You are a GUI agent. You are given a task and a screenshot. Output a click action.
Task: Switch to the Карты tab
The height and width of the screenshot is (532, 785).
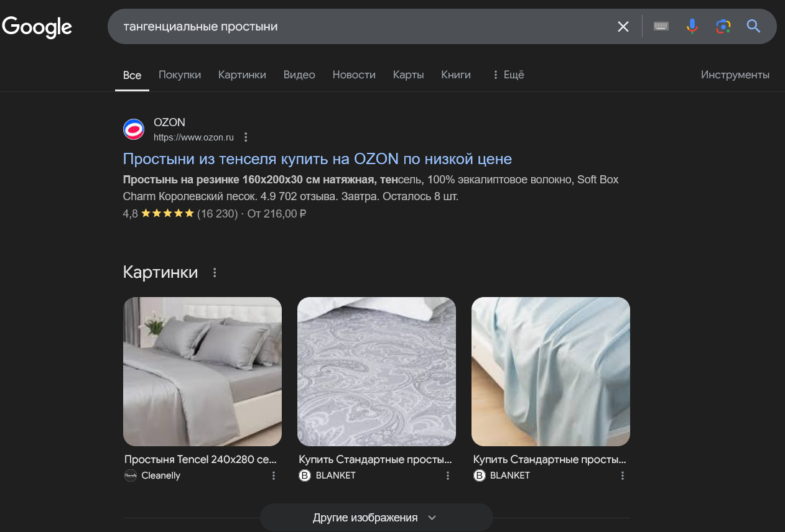(408, 75)
